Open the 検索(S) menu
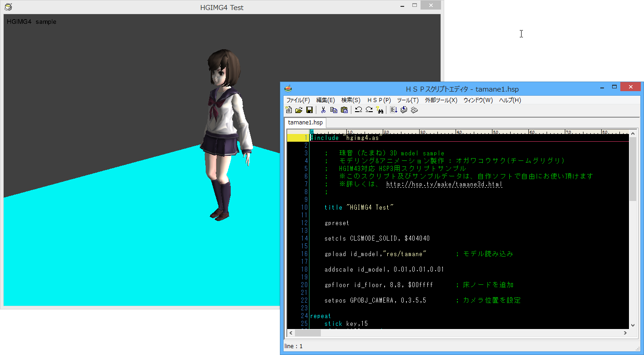644x355 pixels. pos(351,100)
